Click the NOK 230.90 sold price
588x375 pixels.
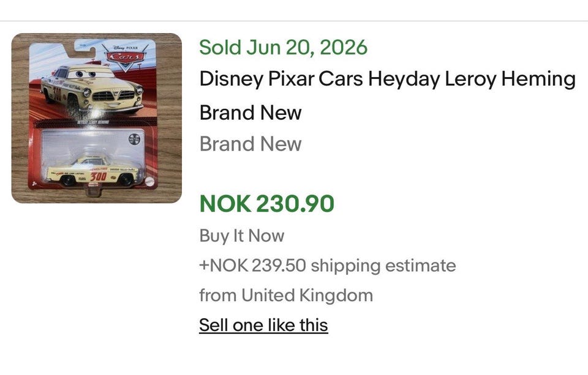tap(266, 204)
